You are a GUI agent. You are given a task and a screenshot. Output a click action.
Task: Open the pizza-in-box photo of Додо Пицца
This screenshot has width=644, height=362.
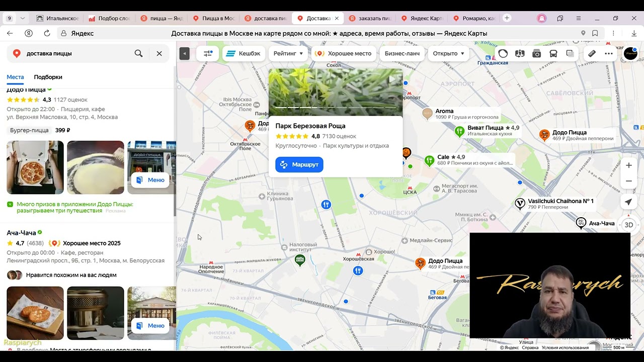[35, 167]
